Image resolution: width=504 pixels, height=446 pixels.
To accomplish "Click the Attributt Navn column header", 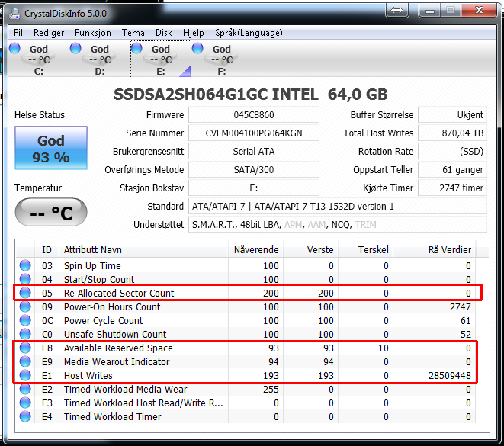I will tap(143, 249).
